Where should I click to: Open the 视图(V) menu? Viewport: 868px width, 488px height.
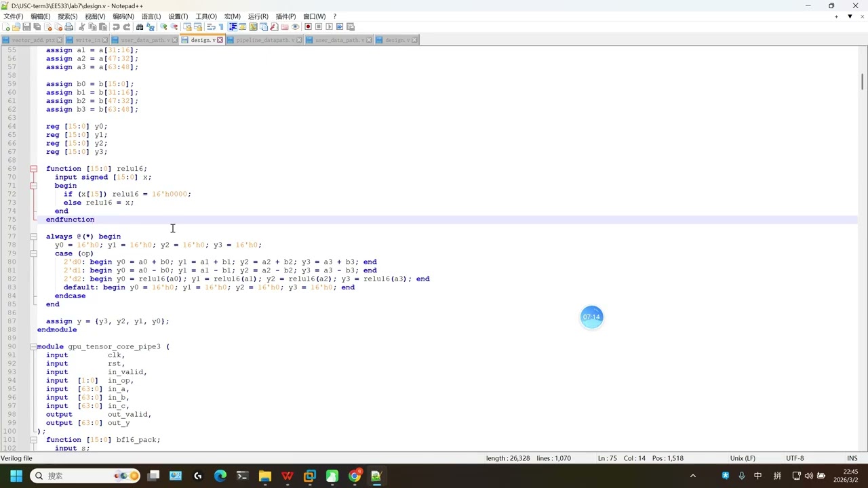95,16
